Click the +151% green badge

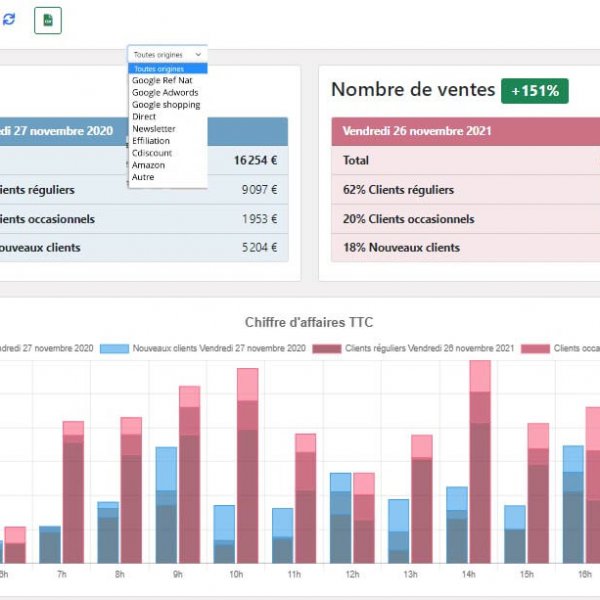535,91
